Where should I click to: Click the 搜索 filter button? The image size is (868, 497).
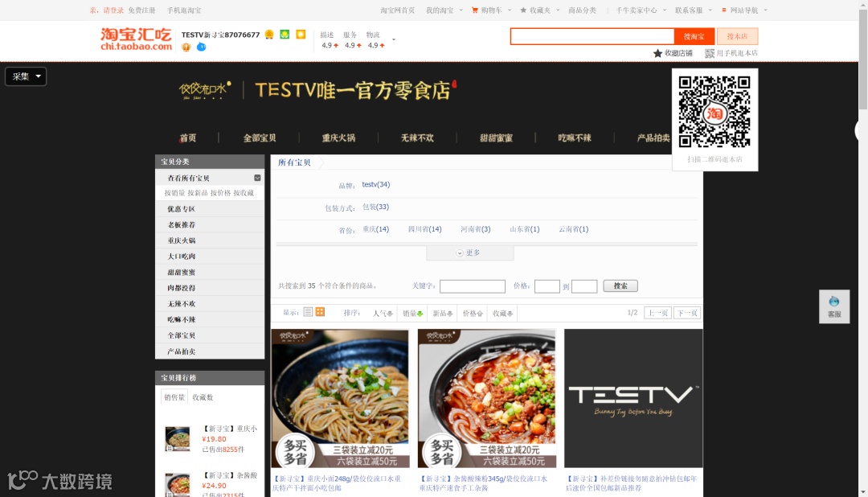pos(620,286)
